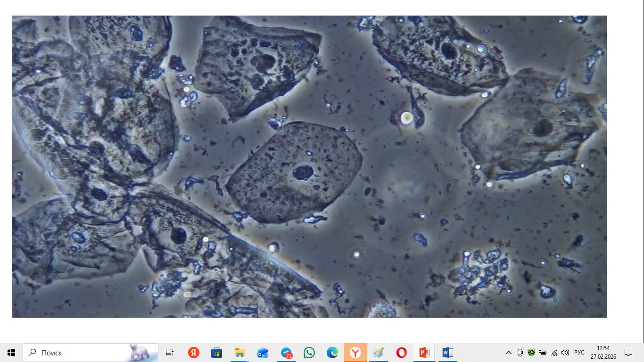Image resolution: width=644 pixels, height=362 pixels.
Task: Launch the red Yandex icon on taskbar
Action: [x=193, y=353]
